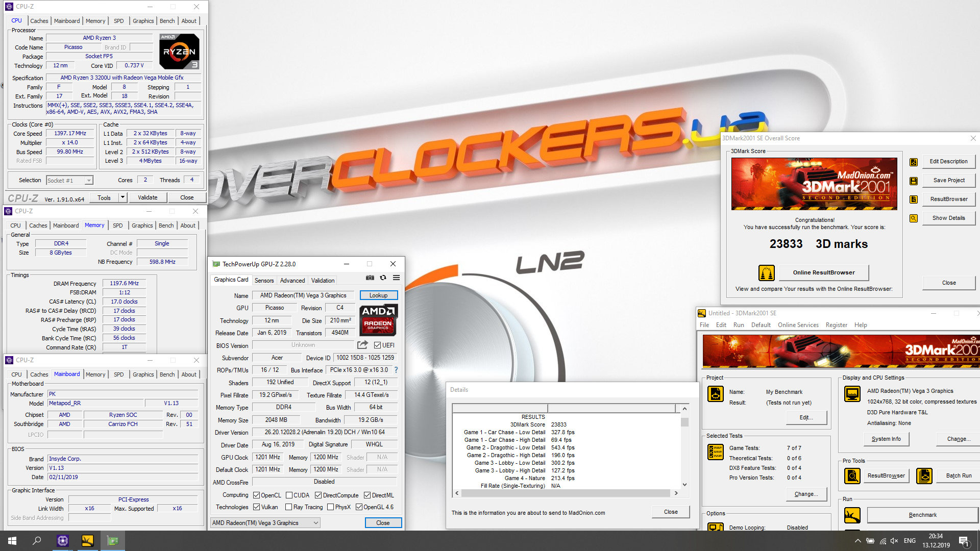Click the ENG language indicator
The image size is (980, 551).
910,541
